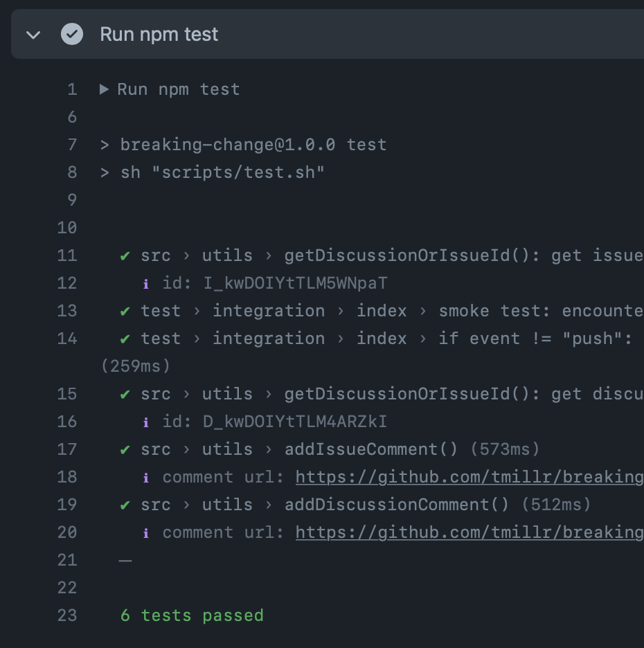Click line number 14
Viewport: 644px width, 648px height.
pyautogui.click(x=67, y=339)
